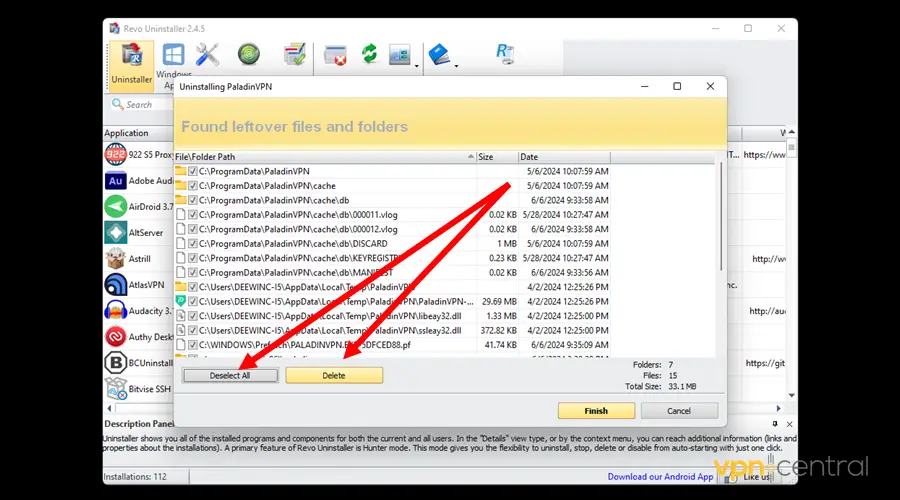Click the 922 S5 Proxy app icon

(115, 154)
